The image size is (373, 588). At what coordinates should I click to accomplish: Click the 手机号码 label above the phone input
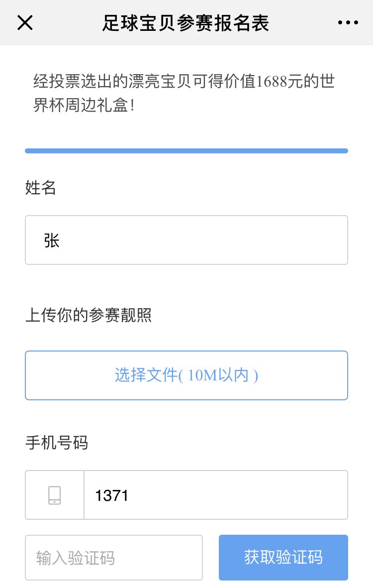[56, 443]
